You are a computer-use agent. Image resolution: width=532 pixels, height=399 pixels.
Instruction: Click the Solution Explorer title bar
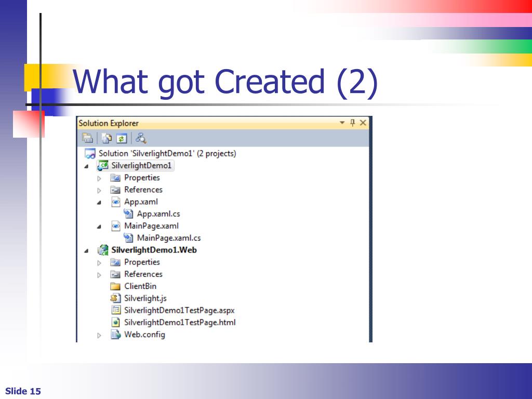tap(223, 123)
